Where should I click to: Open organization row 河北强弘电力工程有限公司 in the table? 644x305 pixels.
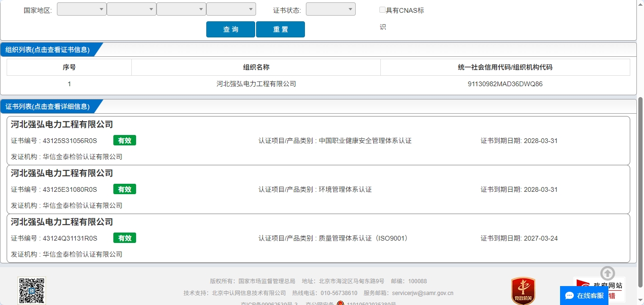(x=256, y=84)
